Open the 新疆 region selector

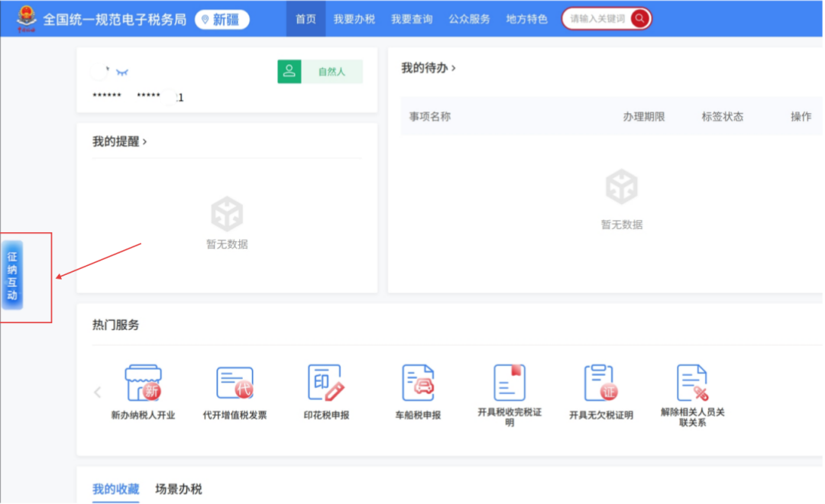(x=222, y=19)
